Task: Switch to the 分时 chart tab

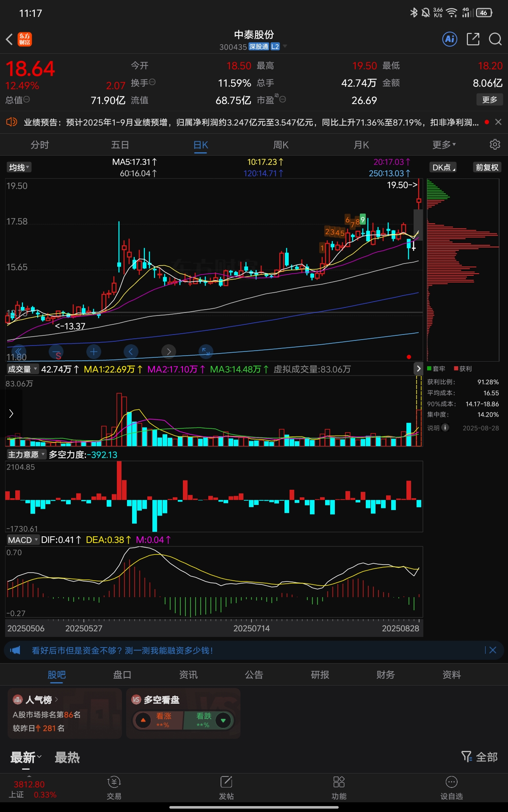Action: 40,145
